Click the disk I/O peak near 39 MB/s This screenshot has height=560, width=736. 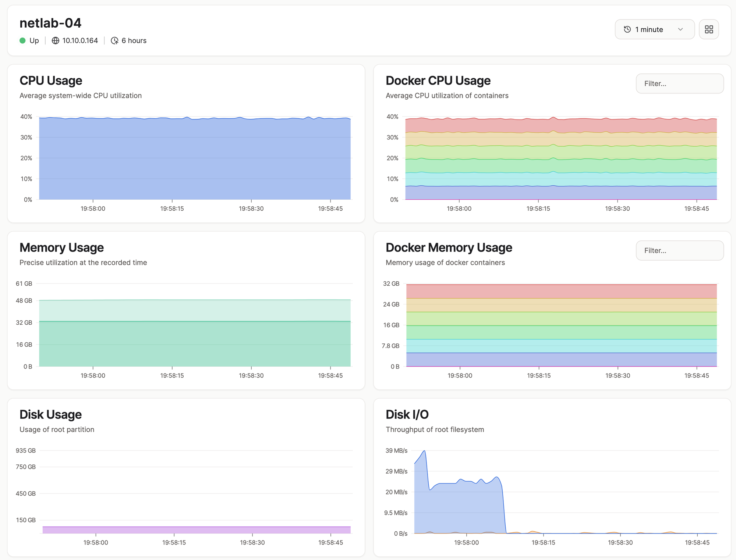point(424,451)
